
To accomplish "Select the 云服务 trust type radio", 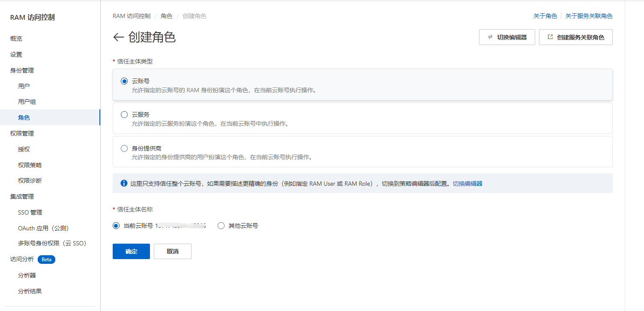I will (x=124, y=115).
